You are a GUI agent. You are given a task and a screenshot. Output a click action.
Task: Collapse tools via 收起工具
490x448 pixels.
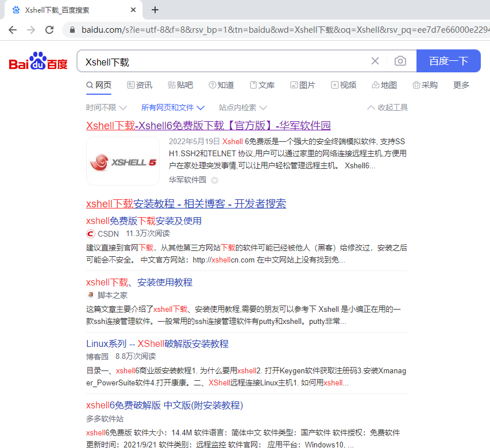pyautogui.click(x=387, y=107)
